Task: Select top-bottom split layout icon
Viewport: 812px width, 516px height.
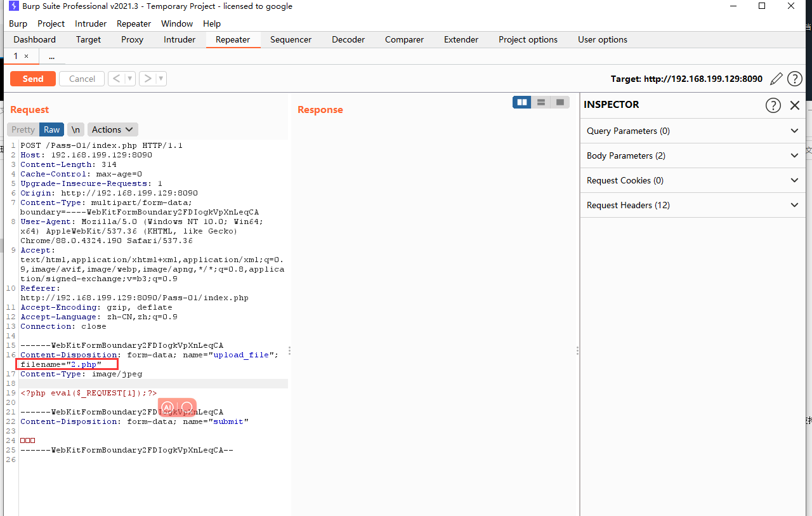Action: pos(541,102)
